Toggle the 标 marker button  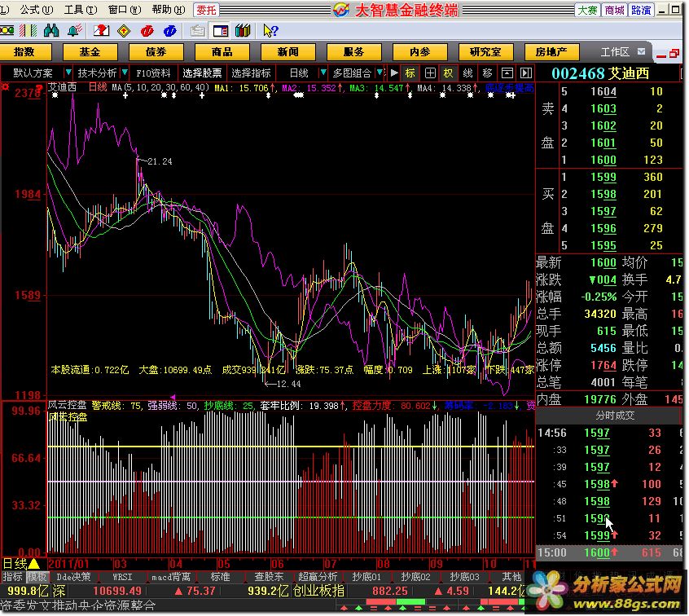pos(410,73)
